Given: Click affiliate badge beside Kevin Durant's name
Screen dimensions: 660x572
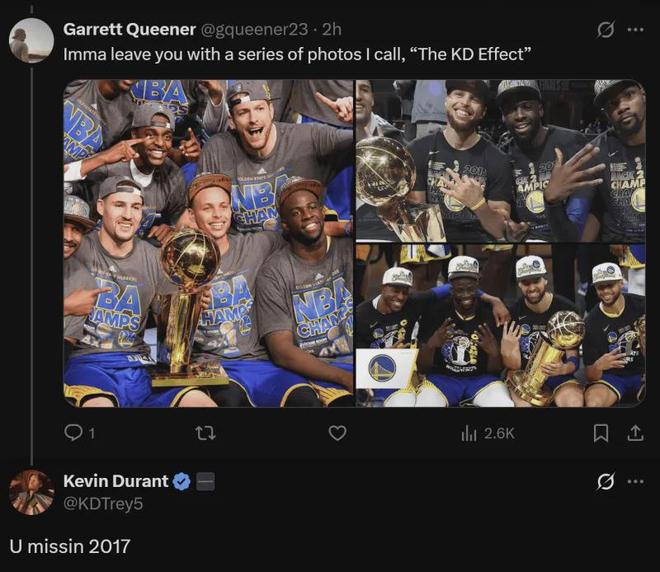Looking at the screenshot, I should coord(205,482).
